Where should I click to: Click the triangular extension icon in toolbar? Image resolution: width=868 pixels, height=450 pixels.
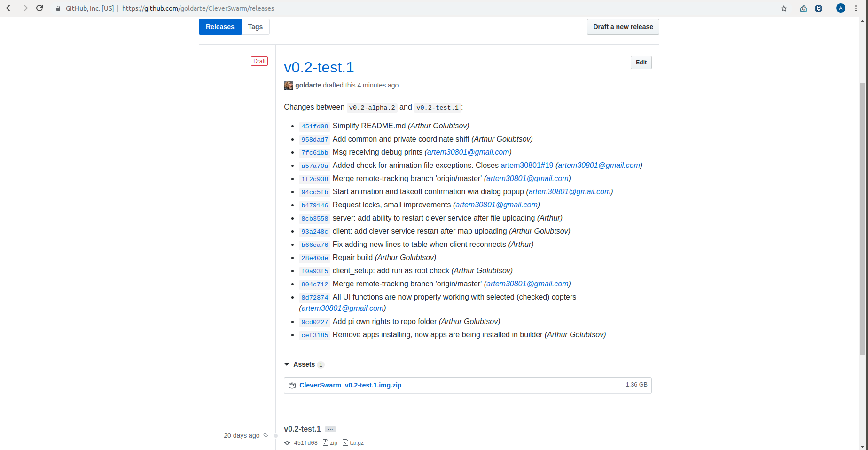[x=804, y=8]
